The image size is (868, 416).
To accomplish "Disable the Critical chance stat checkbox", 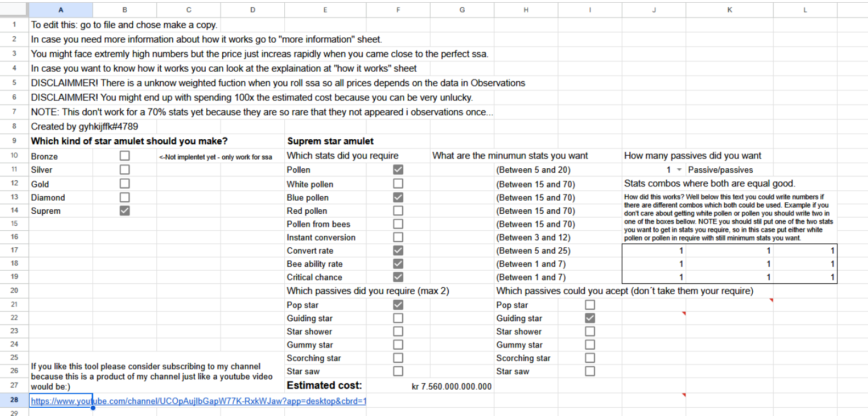I will (398, 277).
